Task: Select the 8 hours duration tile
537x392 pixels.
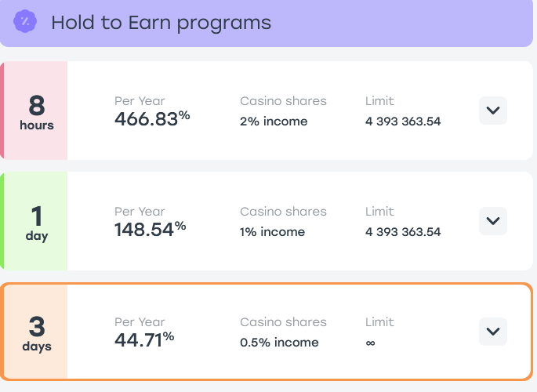Action: click(34, 111)
